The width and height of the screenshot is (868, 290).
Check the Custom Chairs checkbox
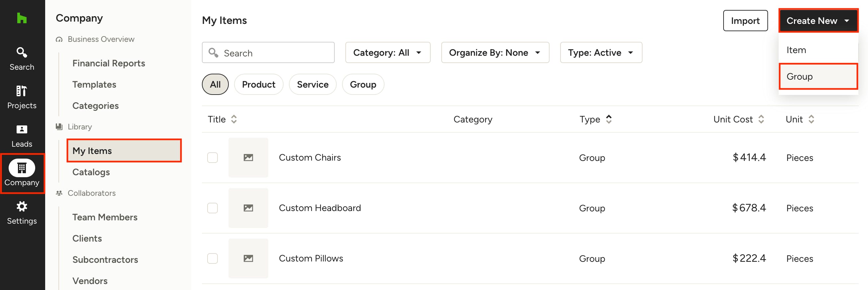212,158
